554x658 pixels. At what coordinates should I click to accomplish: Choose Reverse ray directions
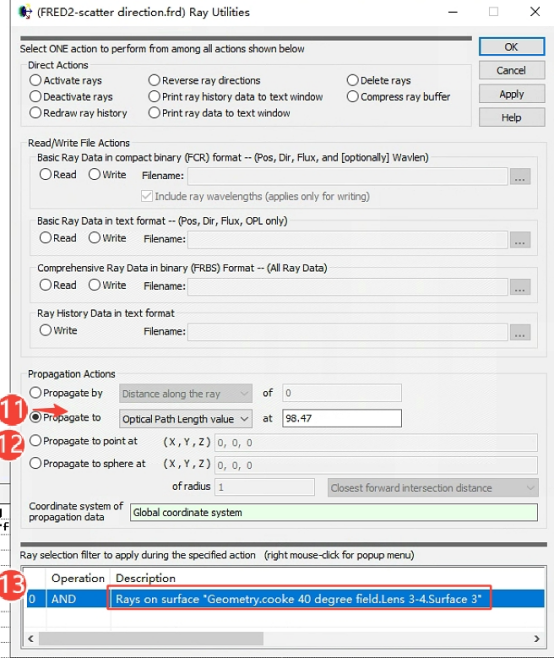click(204, 80)
